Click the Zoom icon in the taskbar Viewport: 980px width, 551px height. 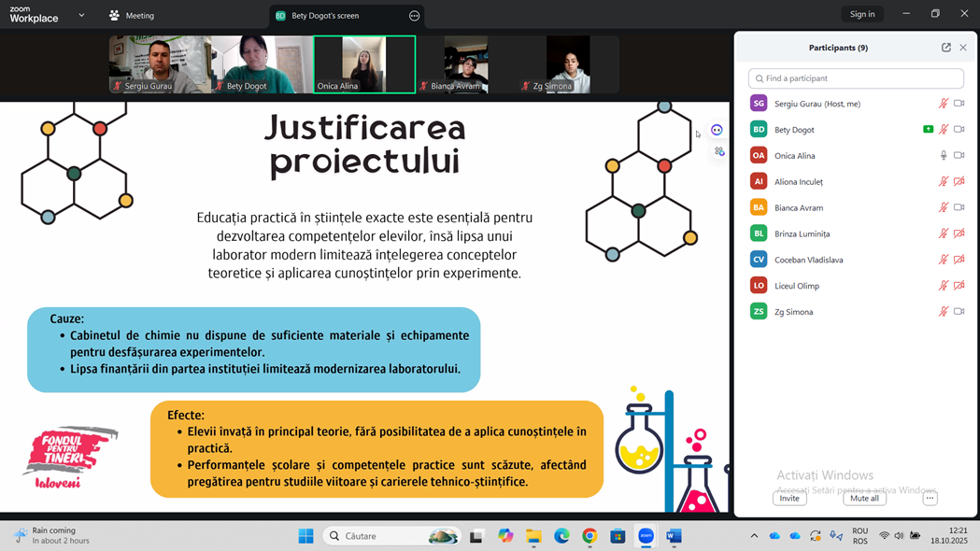(646, 536)
